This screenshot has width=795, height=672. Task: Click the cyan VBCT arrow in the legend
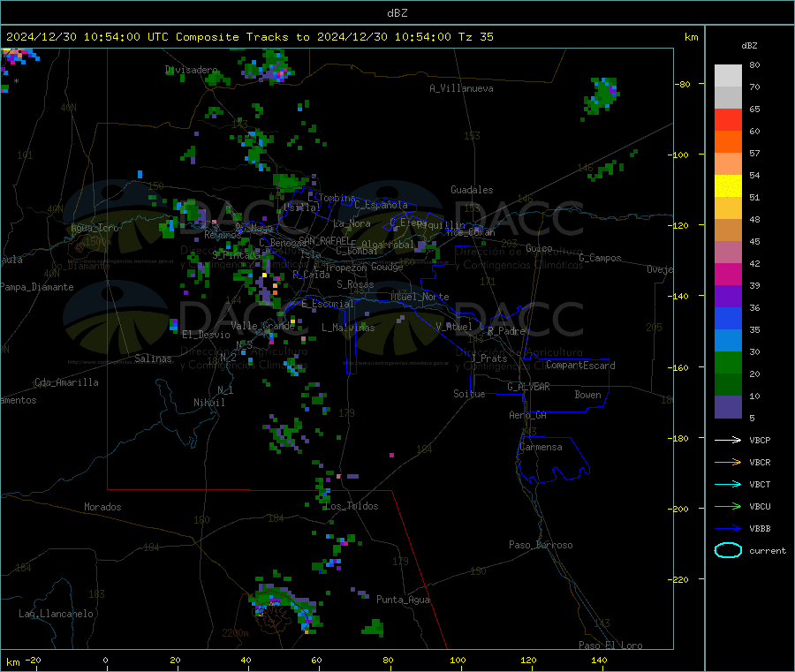pyautogui.click(x=728, y=485)
